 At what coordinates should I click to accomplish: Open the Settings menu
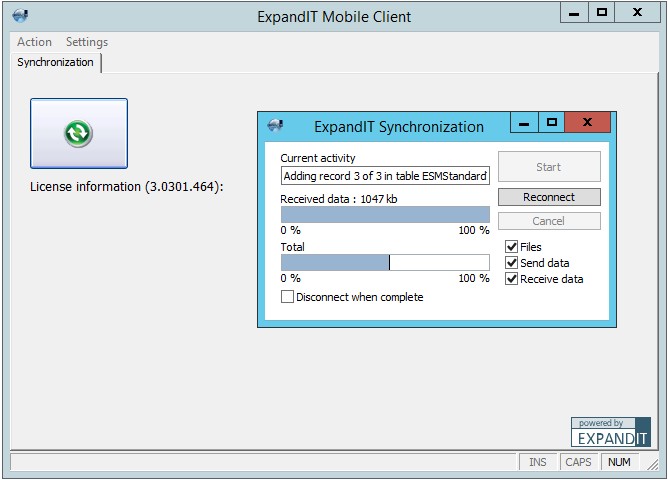(x=87, y=42)
